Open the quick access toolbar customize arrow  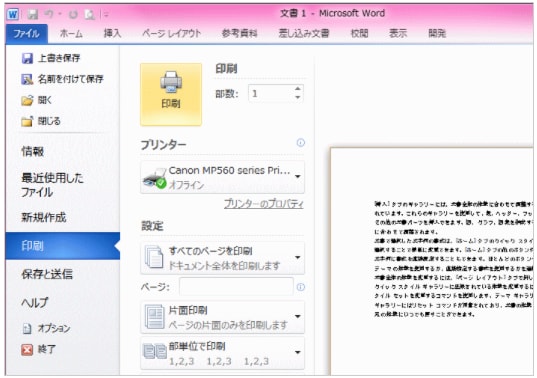[106, 14]
